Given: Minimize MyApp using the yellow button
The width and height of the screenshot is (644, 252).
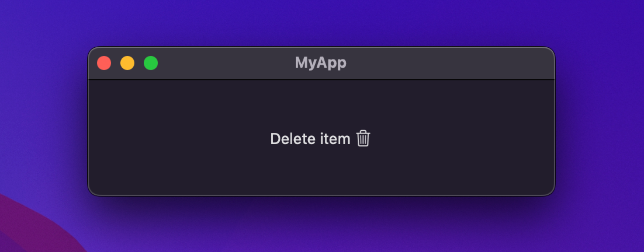Looking at the screenshot, I should tap(127, 63).
